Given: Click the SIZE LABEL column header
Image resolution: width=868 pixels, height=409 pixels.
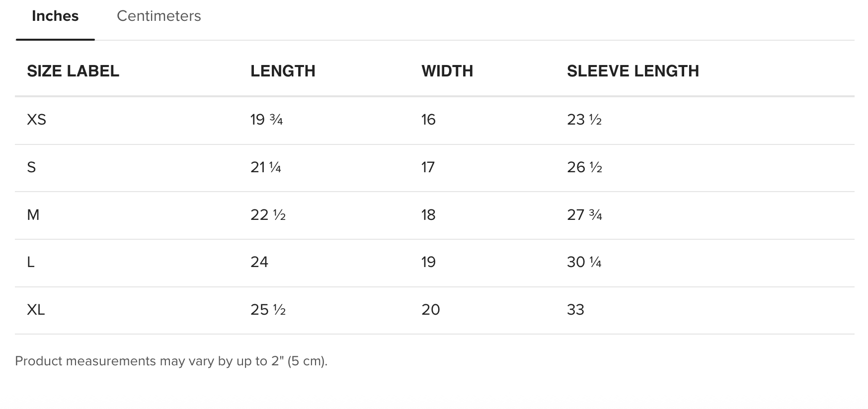Looking at the screenshot, I should tap(73, 71).
